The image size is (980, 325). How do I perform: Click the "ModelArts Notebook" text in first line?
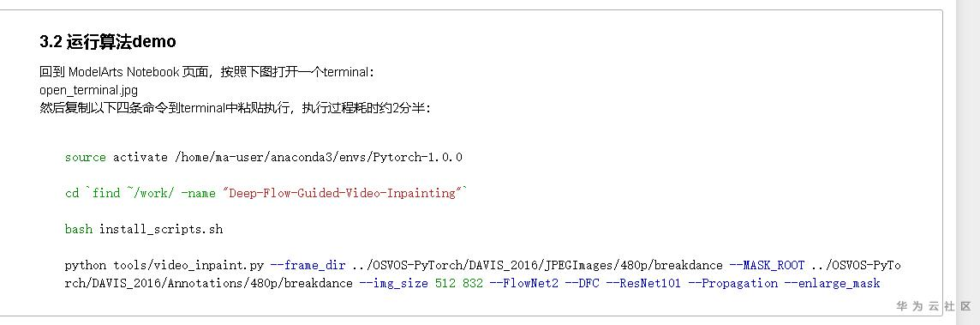(x=123, y=72)
